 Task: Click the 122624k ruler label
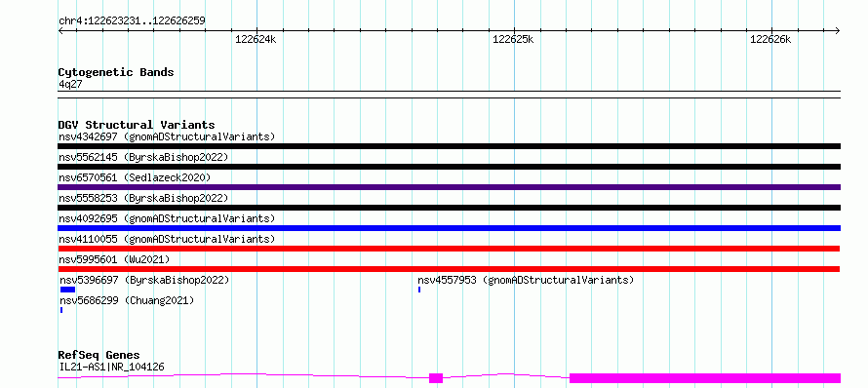coord(256,39)
